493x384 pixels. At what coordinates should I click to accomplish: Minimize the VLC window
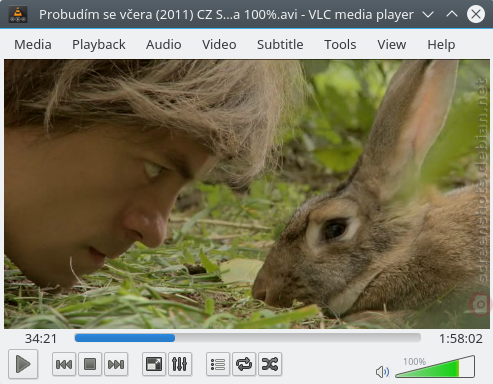coord(428,14)
